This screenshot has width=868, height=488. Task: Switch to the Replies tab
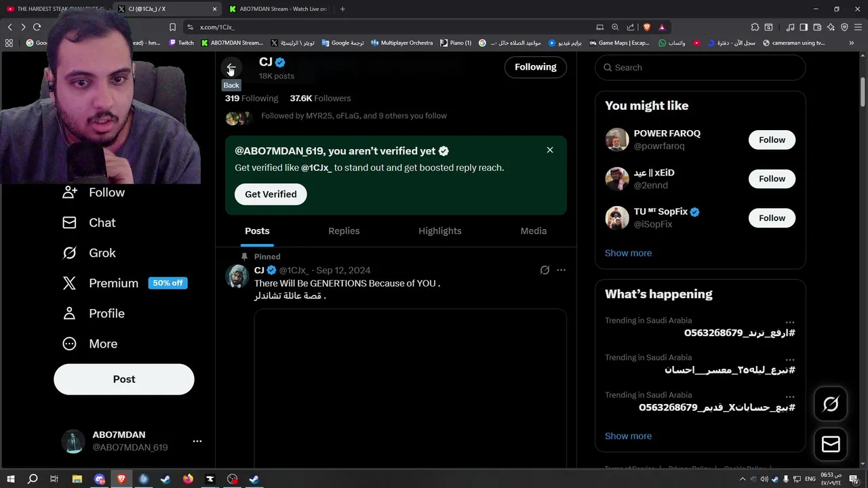[x=344, y=231]
